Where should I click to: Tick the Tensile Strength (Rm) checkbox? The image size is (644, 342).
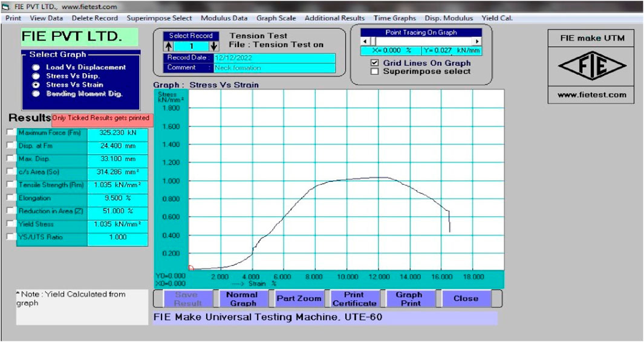[11, 185]
